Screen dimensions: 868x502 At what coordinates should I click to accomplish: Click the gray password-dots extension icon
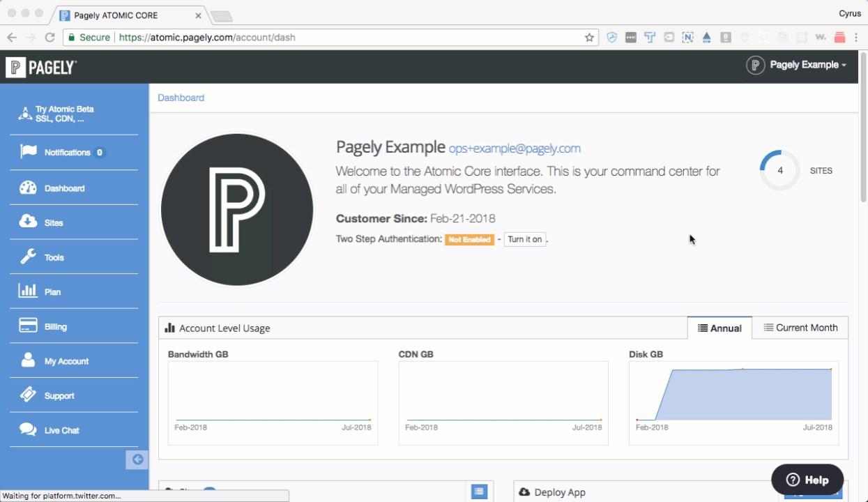point(631,38)
